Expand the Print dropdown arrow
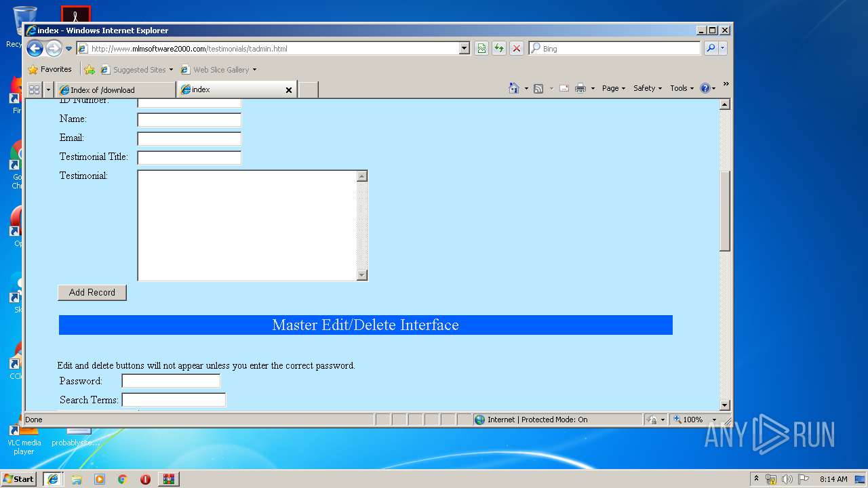 click(x=593, y=88)
